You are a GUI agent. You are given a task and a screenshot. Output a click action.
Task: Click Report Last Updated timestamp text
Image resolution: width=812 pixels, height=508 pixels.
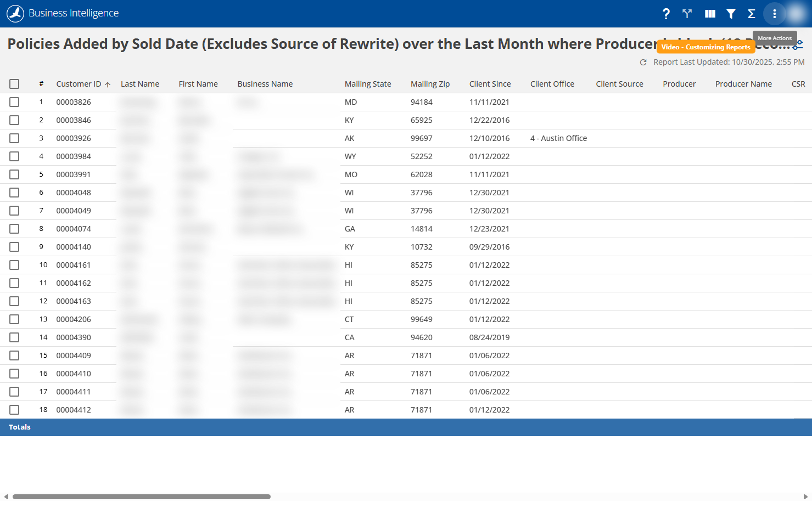click(x=729, y=63)
